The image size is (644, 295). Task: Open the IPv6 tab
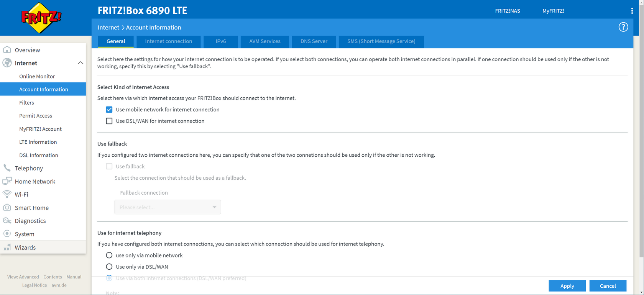click(221, 41)
